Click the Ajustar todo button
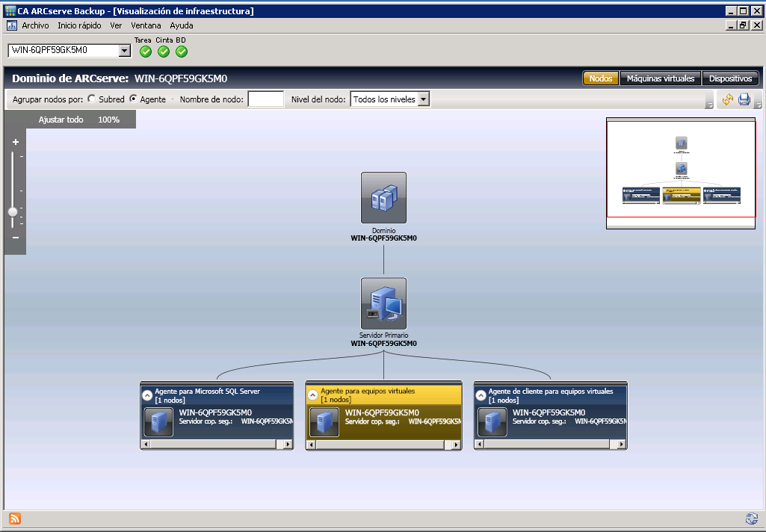The width and height of the screenshot is (766, 532). coord(61,120)
